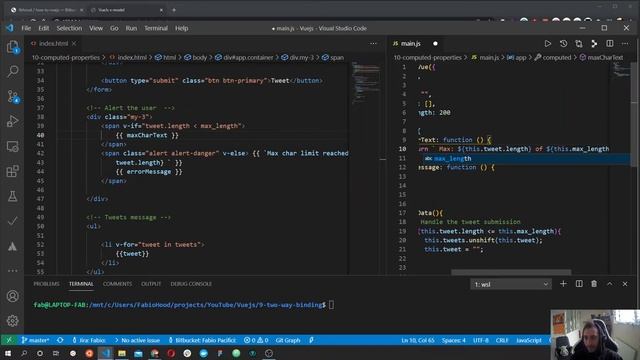This screenshot has height=360, width=640.
Task: Kill the terminal with trash icon
Action: [x=594, y=284]
